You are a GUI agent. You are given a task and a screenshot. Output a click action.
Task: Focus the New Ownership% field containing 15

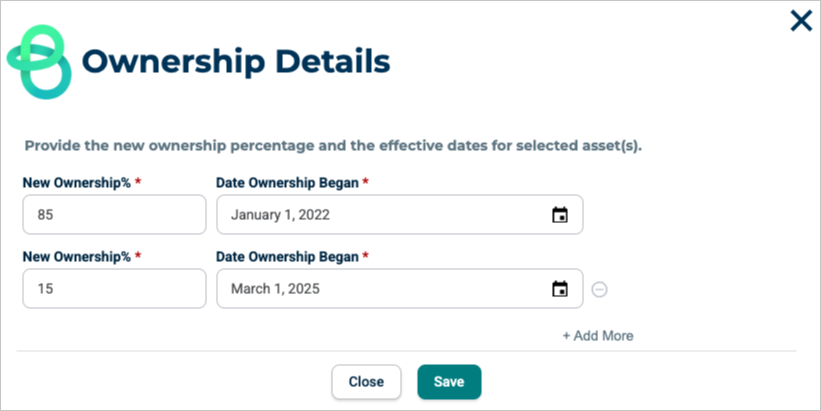tap(114, 290)
